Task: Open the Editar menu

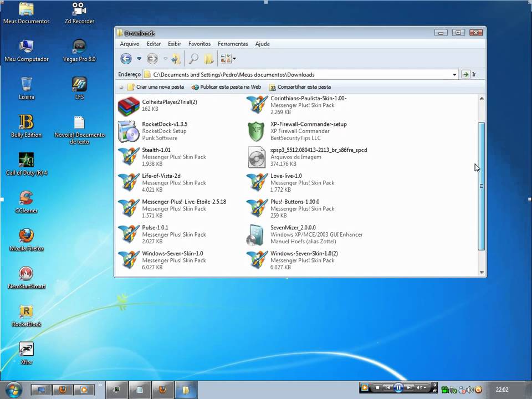Action: click(154, 44)
